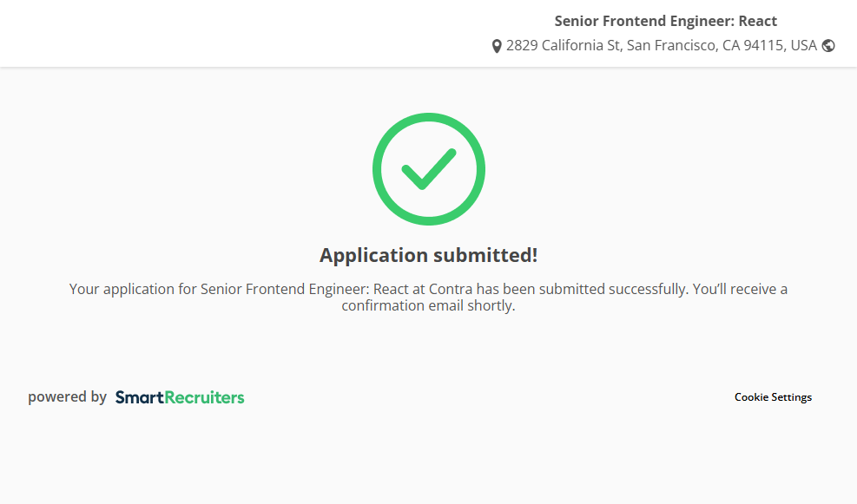This screenshot has height=504, width=857.
Task: Click the dark "Smart" part of the logo
Action: coord(139,397)
